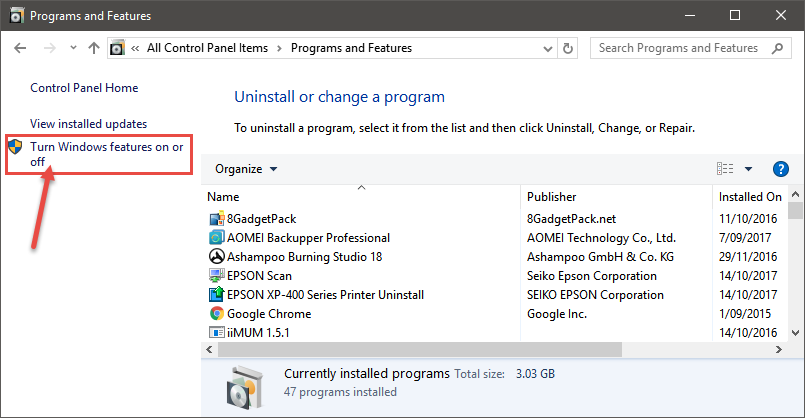
Task: Click the All Control Panel Items breadcrumb
Action: pos(207,48)
